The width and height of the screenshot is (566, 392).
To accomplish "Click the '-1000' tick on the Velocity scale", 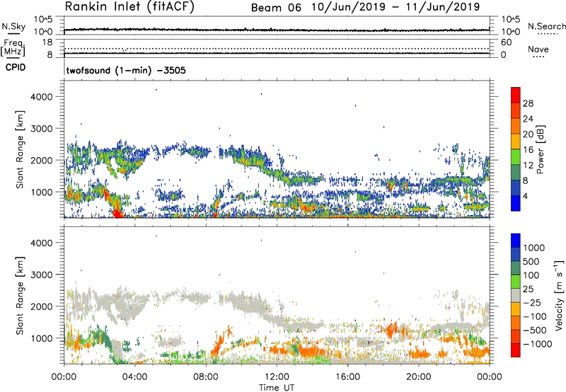I will click(x=537, y=344).
